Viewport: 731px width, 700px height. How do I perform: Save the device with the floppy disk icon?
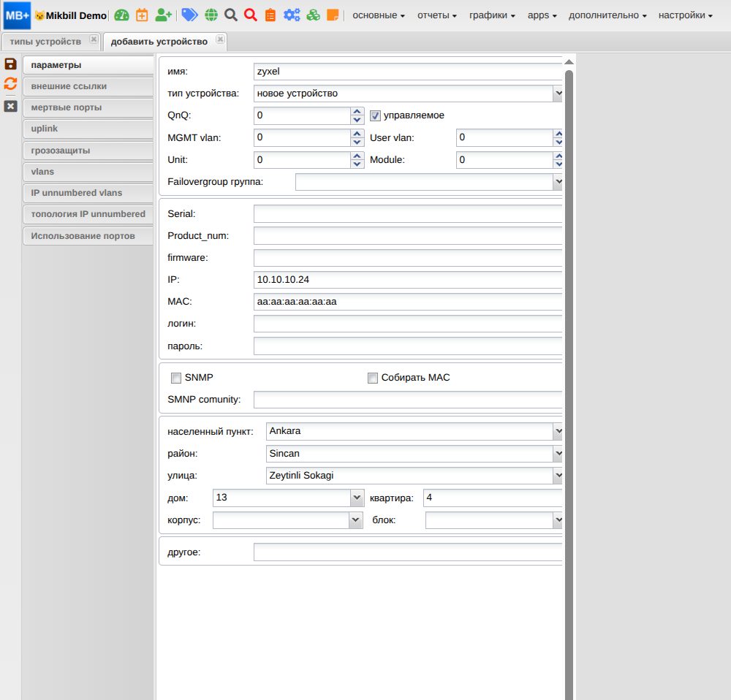10,64
